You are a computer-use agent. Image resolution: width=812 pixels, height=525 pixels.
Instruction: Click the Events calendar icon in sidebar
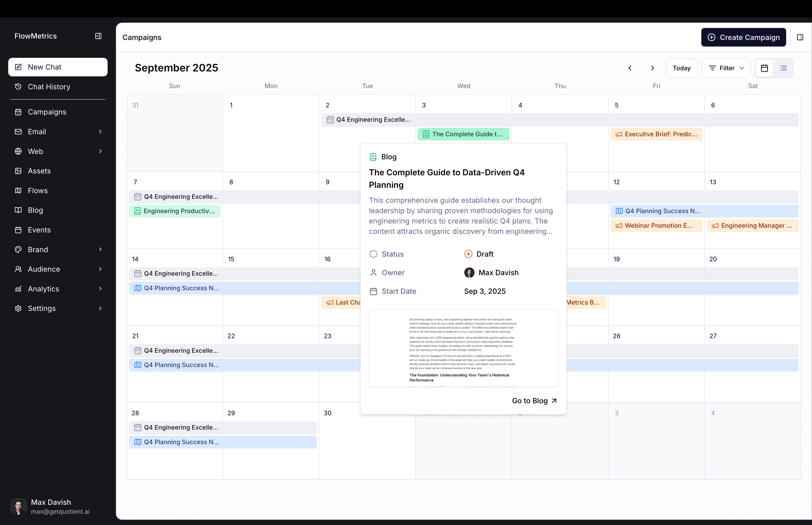click(x=18, y=229)
